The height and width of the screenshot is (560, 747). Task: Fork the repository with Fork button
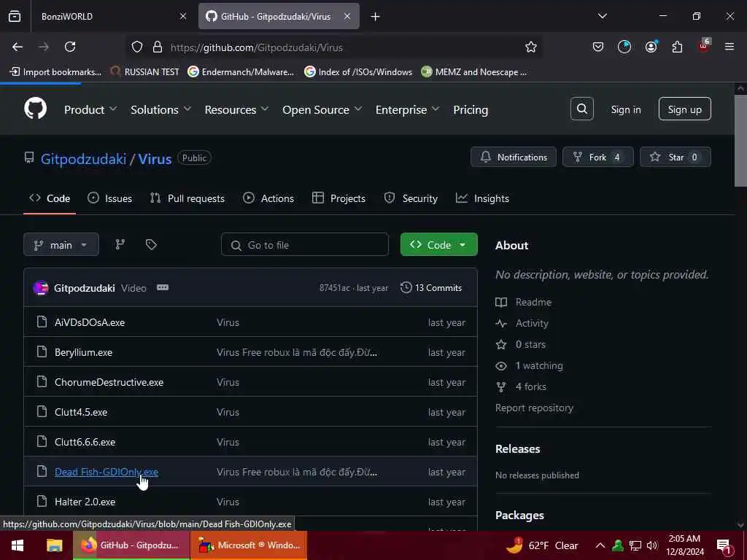[x=598, y=157]
